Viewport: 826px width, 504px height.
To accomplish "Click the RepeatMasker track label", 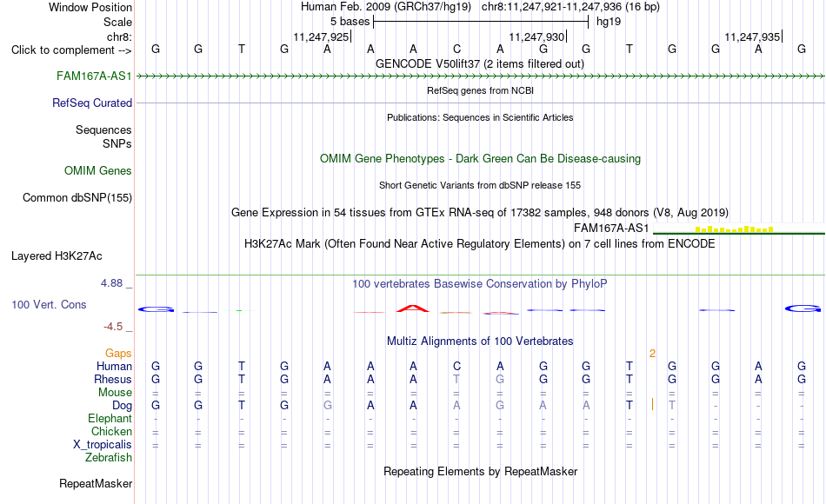I will point(96,483).
